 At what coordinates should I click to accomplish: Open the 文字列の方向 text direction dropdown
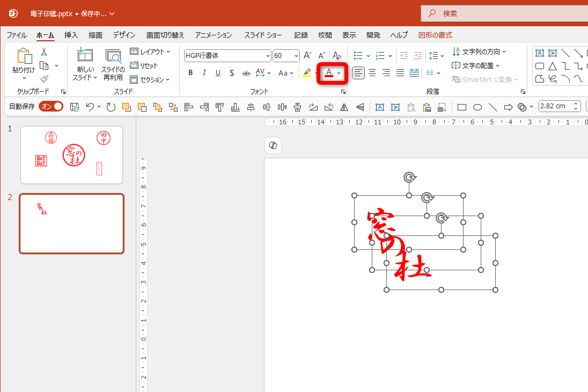479,51
